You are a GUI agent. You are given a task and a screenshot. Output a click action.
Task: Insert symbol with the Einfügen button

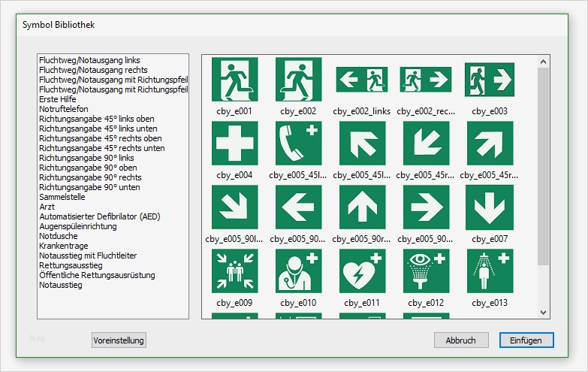coord(526,340)
